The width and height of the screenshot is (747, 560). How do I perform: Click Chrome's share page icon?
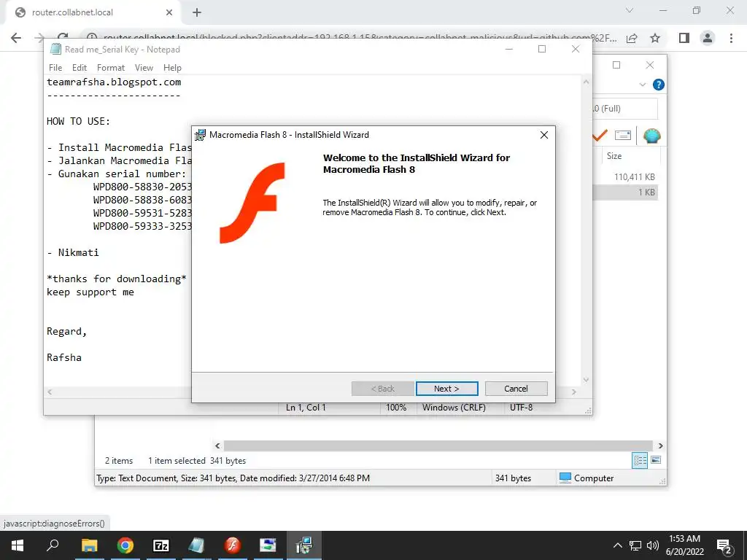click(632, 38)
